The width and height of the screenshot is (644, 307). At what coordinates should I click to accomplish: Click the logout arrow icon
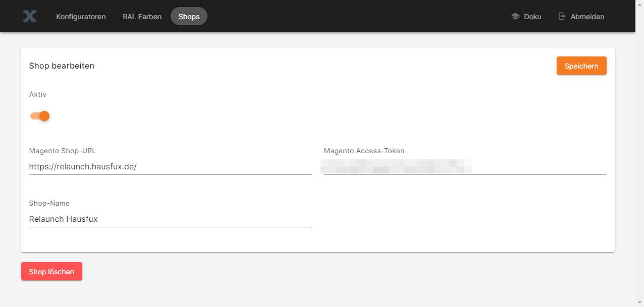[x=562, y=16]
